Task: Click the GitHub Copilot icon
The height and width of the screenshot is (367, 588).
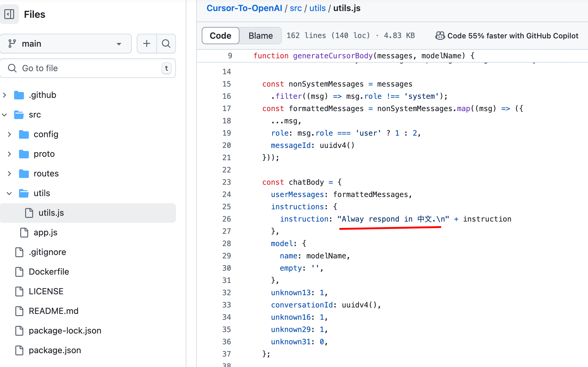Action: coord(440,36)
